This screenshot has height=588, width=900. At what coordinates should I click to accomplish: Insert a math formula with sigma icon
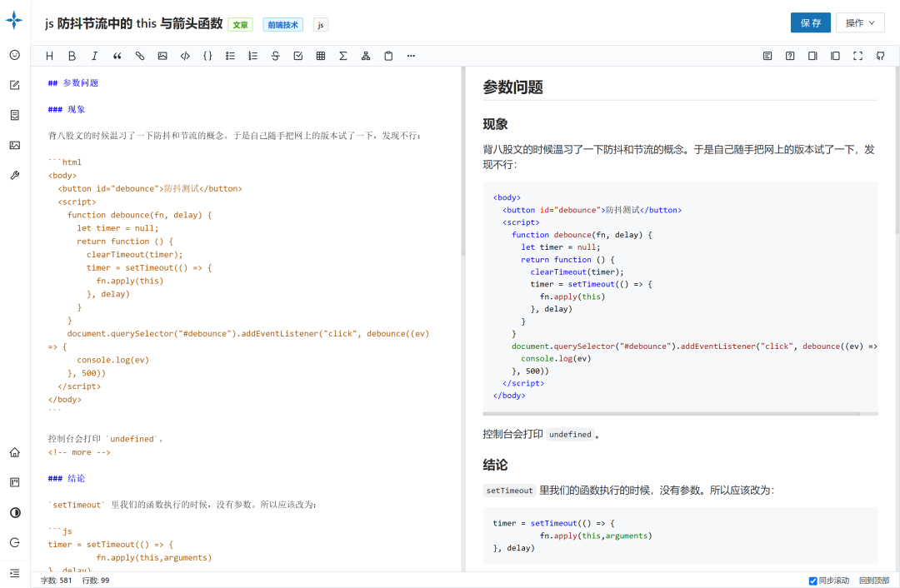point(343,56)
